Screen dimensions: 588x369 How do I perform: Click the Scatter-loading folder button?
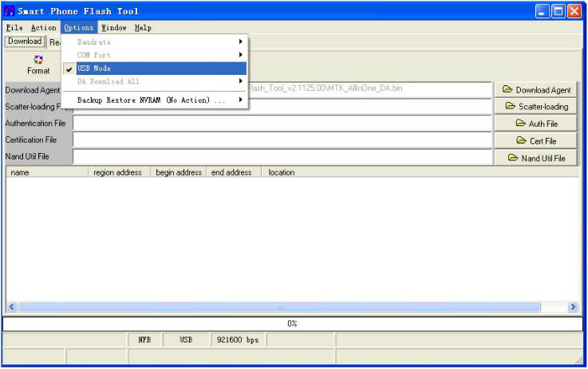click(x=537, y=107)
